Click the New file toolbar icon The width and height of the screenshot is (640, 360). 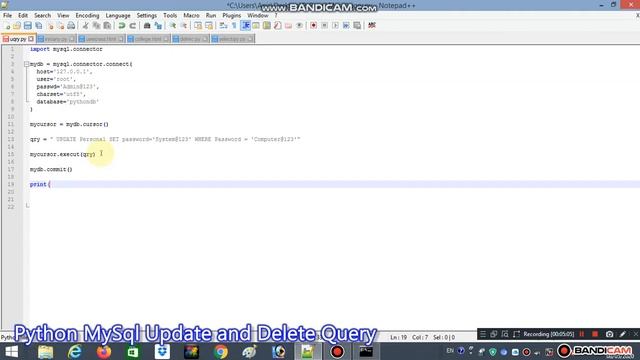pyautogui.click(x=7, y=26)
